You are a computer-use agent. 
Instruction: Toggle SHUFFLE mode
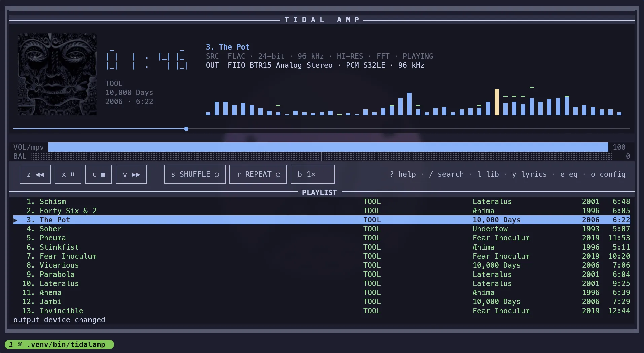[195, 174]
